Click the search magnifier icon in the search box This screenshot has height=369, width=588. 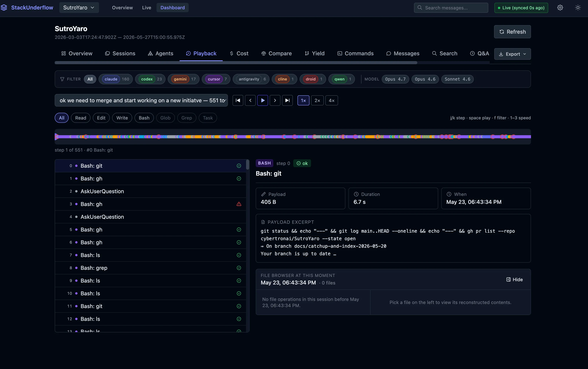tap(419, 8)
